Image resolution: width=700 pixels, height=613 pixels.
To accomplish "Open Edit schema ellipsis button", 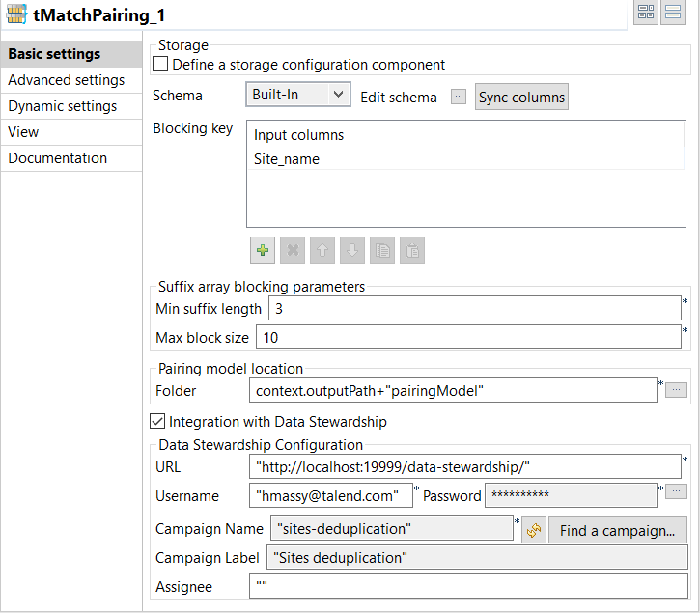I will pos(459,97).
